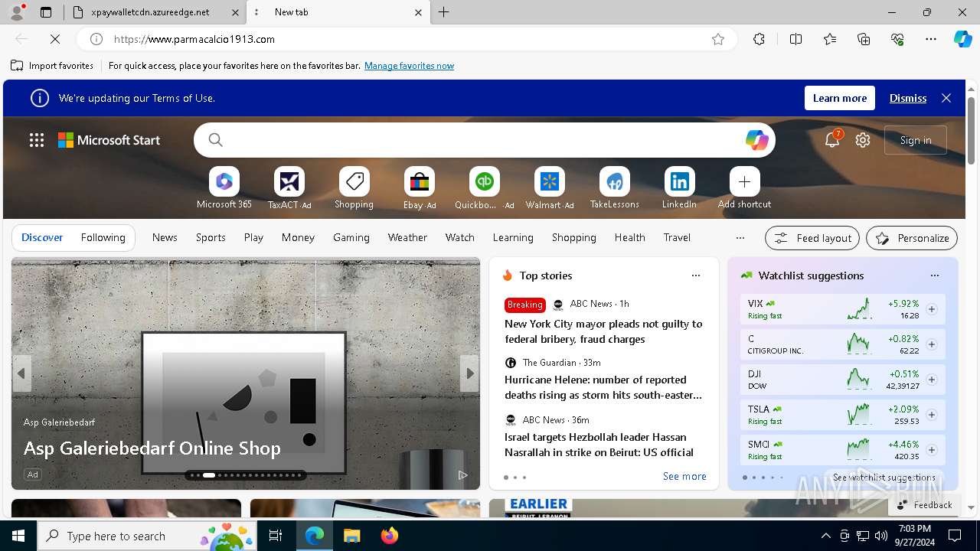Open Top stories options menu

click(696, 275)
